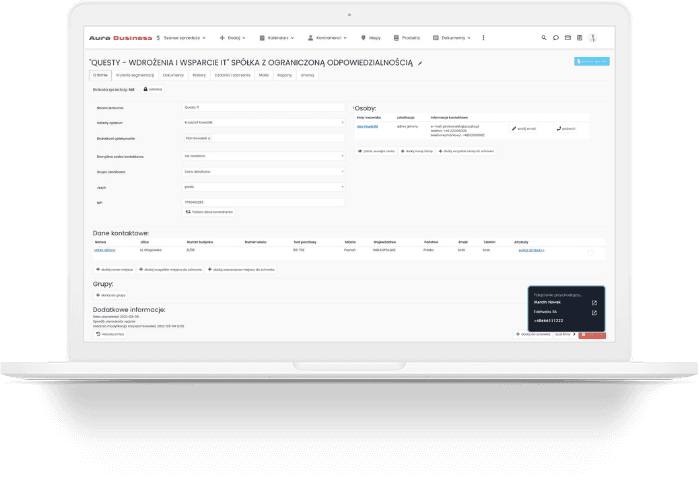Click the lock button near Blokada sprzedaży
The image size is (699, 482).
point(152,90)
